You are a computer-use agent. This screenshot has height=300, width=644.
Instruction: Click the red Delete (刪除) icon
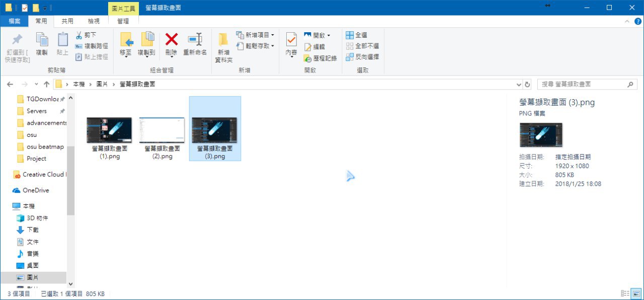tap(172, 40)
